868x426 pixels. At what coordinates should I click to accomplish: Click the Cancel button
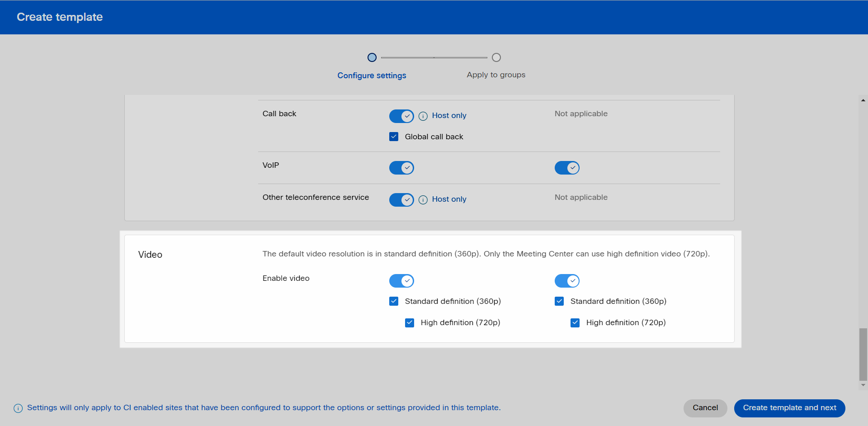tap(705, 408)
